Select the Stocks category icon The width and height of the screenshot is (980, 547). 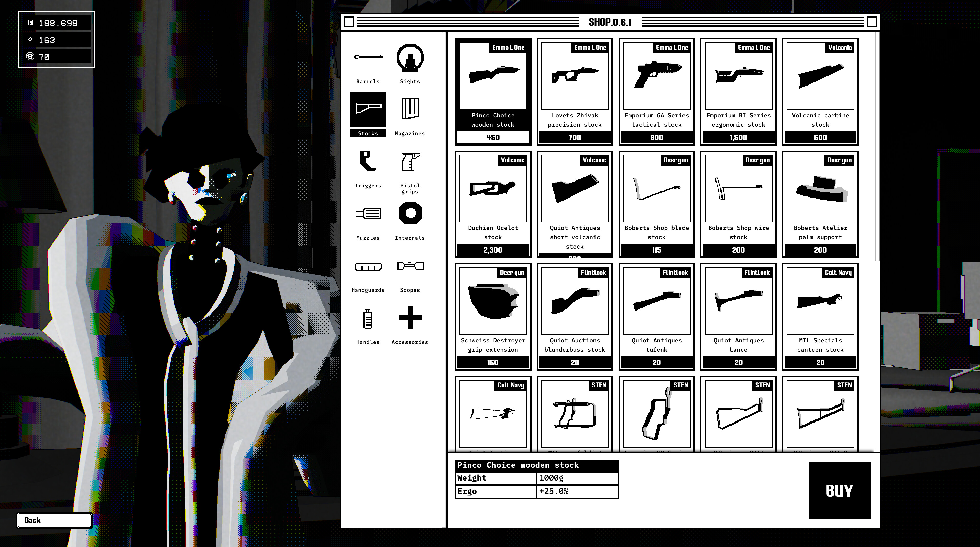(368, 109)
